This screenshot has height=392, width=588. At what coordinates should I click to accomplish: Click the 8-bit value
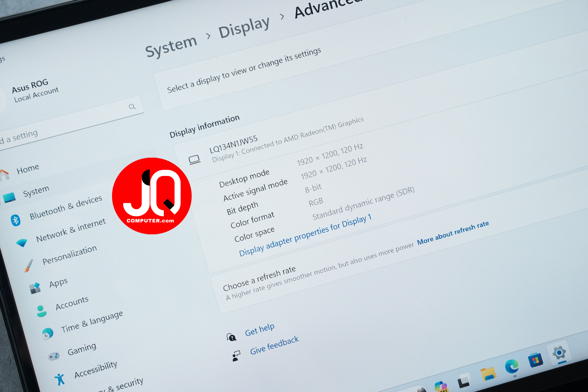(x=313, y=188)
